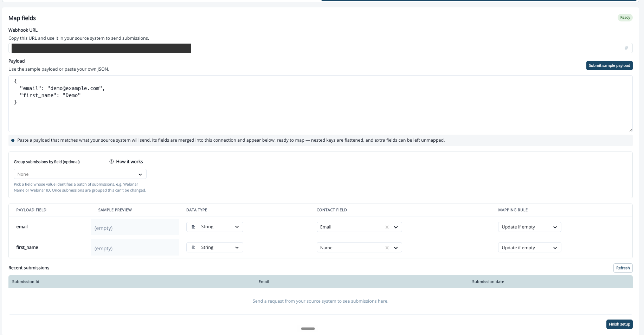Click the payload text area resize handle
The height and width of the screenshot is (335, 644).
(631, 130)
